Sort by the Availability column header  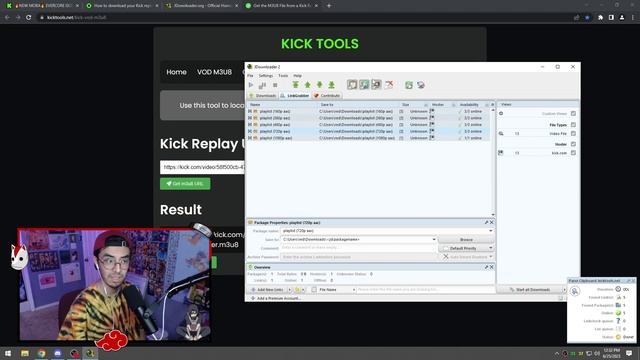click(x=469, y=105)
